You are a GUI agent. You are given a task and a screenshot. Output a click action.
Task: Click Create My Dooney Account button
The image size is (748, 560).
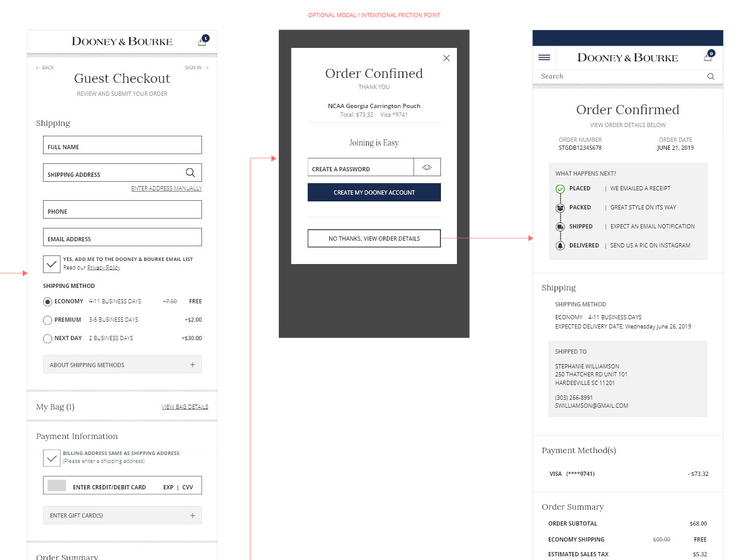pos(374,192)
